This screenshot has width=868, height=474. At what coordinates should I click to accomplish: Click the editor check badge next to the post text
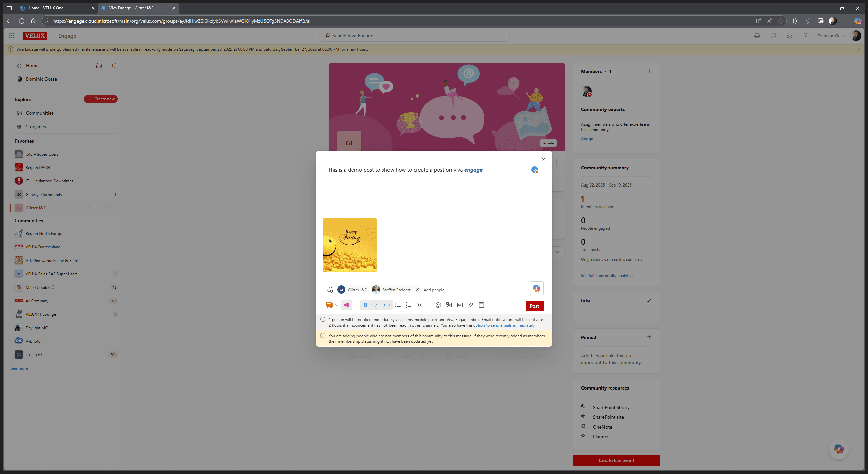pyautogui.click(x=535, y=170)
